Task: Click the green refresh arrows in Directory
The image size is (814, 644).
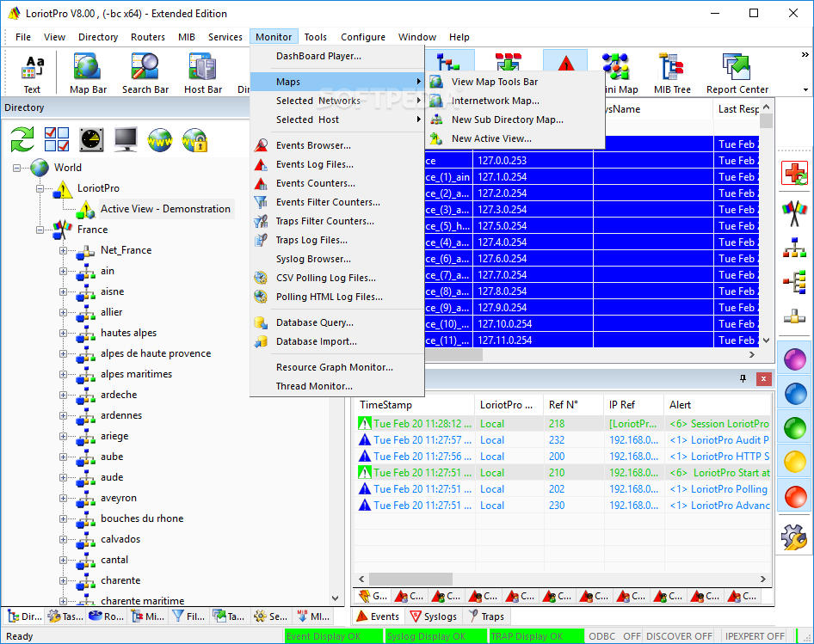Action: [x=23, y=139]
